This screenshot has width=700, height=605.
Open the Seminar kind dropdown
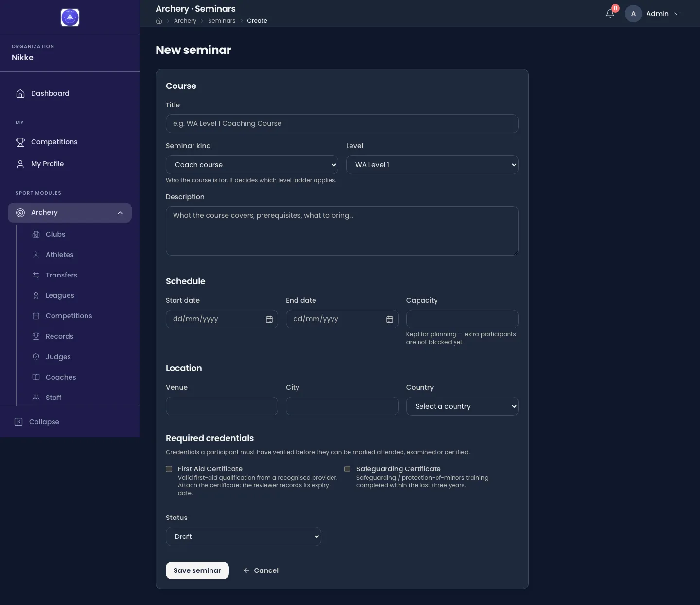click(x=252, y=165)
